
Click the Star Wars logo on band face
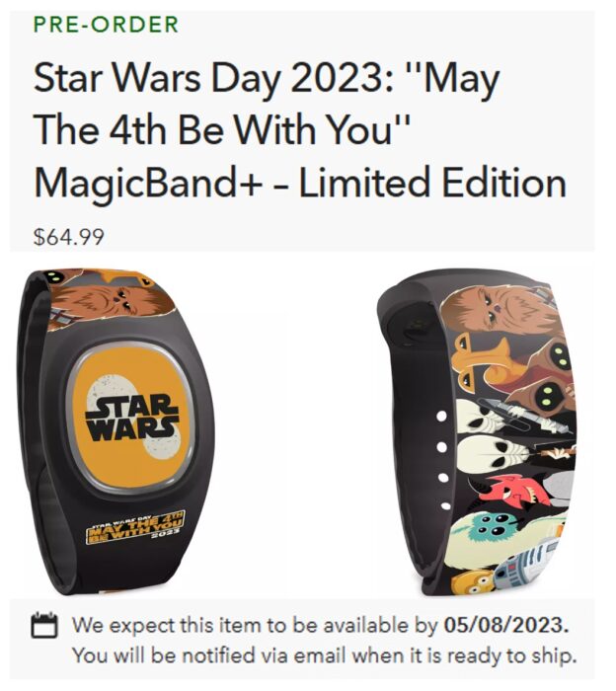(x=132, y=417)
